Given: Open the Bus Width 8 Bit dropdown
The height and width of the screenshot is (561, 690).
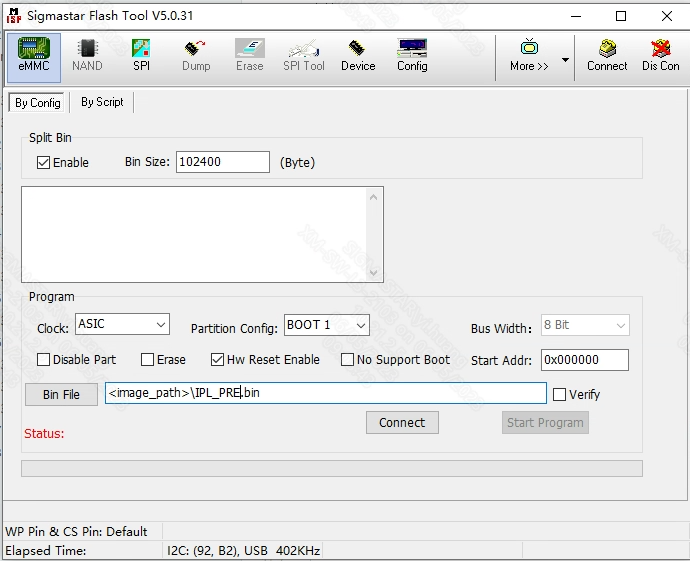Looking at the screenshot, I should pyautogui.click(x=585, y=325).
